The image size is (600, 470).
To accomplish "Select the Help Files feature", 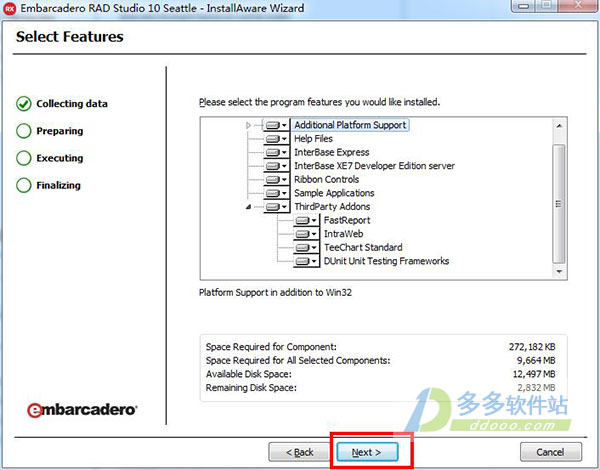I will [x=313, y=139].
